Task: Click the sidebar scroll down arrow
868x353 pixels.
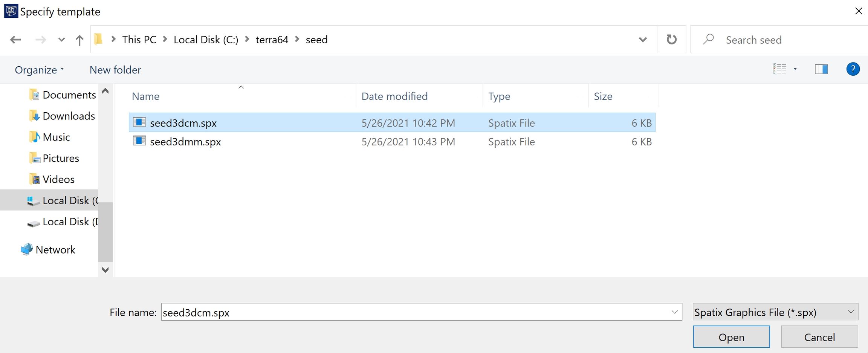Action: pyautogui.click(x=105, y=270)
